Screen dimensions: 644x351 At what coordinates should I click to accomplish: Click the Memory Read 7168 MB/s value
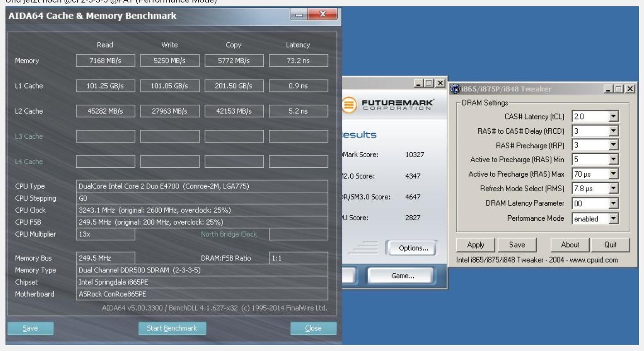pyautogui.click(x=105, y=61)
